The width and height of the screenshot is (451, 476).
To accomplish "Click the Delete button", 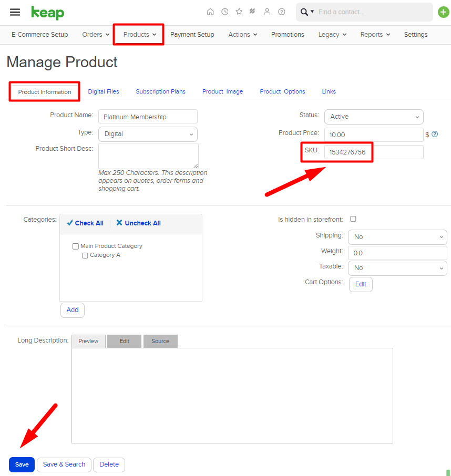I will tap(109, 464).
